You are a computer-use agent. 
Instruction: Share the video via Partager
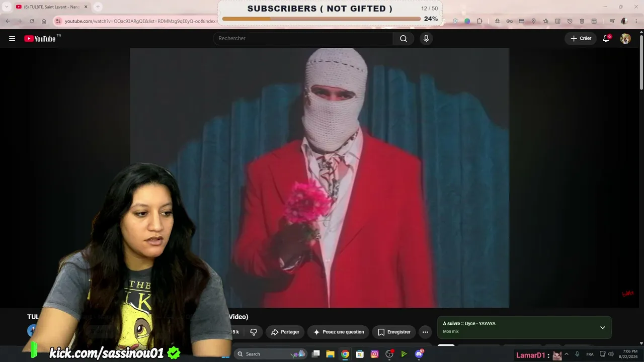(x=285, y=332)
